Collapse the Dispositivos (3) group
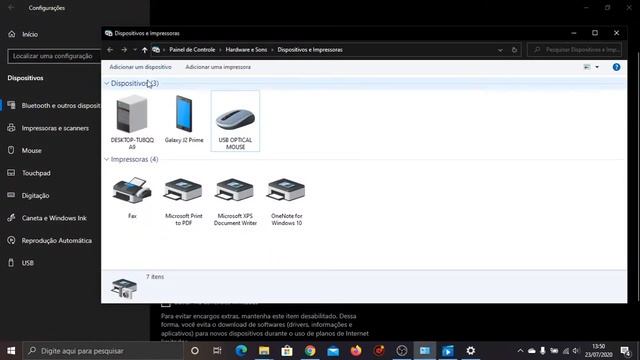Viewport: 640px width, 360px height. pos(107,83)
